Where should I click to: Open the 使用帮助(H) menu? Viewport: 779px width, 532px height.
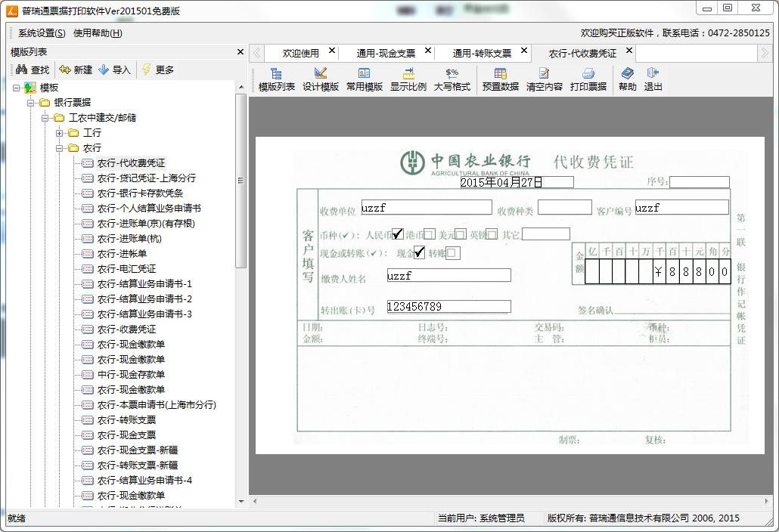coord(98,33)
